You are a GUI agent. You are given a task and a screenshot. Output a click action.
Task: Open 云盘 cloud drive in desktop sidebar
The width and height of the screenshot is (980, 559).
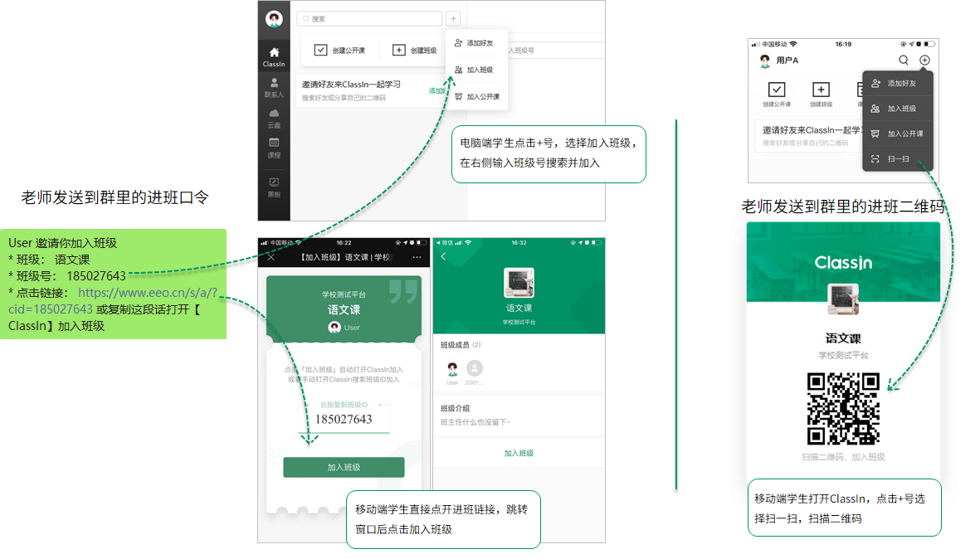(274, 118)
